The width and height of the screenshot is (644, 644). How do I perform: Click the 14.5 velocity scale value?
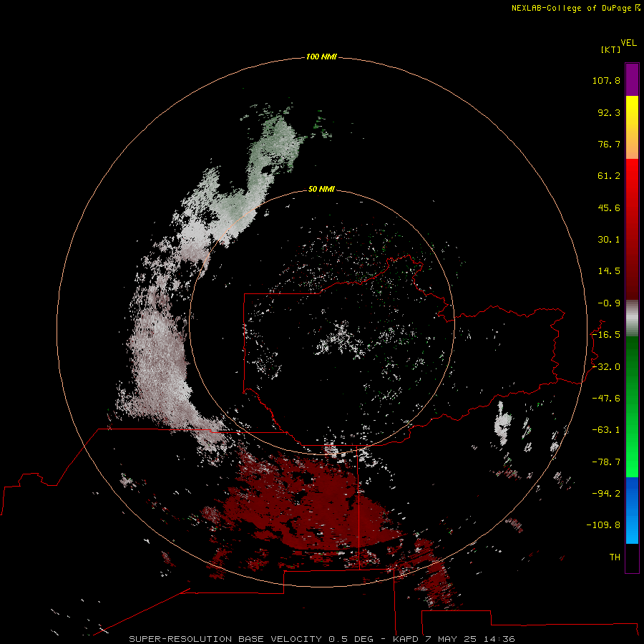609,271
